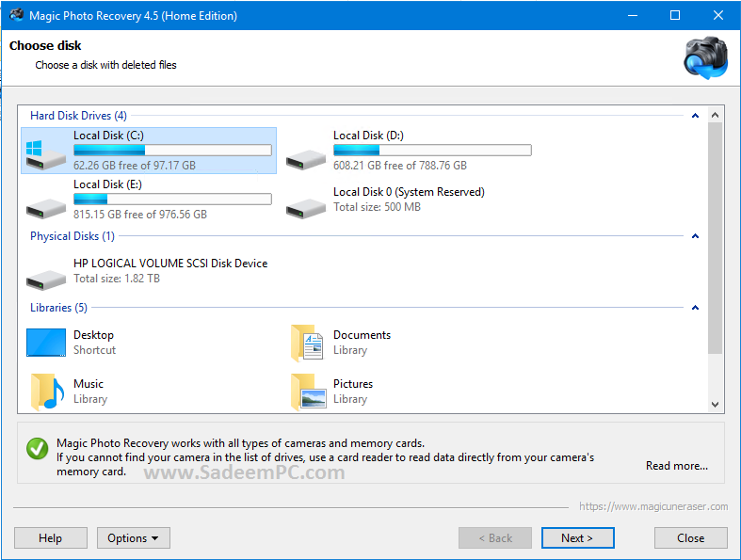Screen dimensions: 741x560
Task: Click the 'Local Disk (E:)' label
Action: (x=107, y=184)
